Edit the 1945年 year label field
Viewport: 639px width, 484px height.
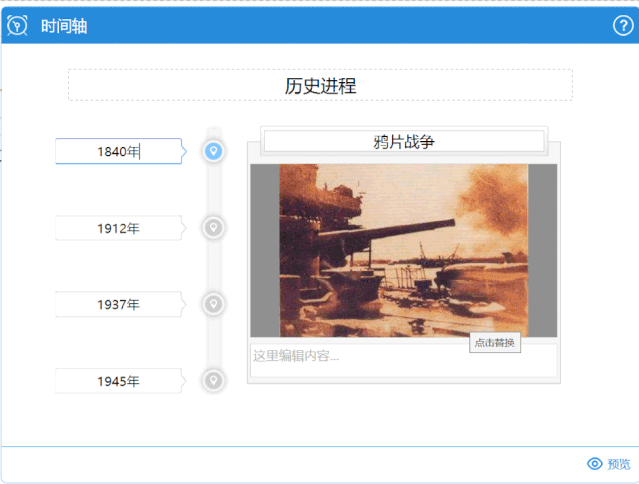click(118, 381)
